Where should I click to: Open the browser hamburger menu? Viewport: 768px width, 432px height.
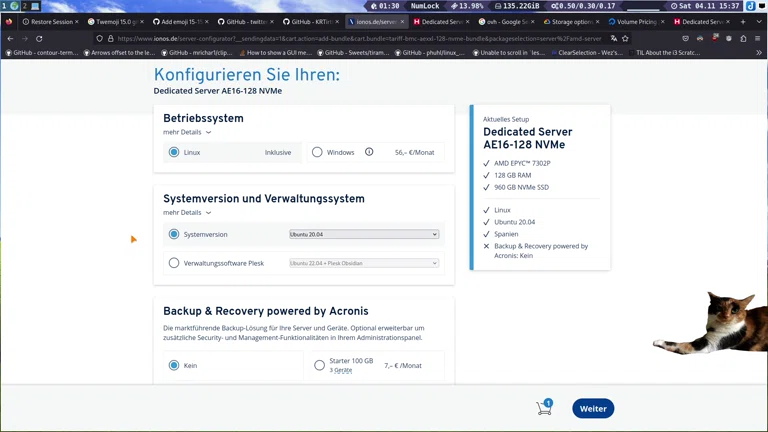[x=758, y=39]
